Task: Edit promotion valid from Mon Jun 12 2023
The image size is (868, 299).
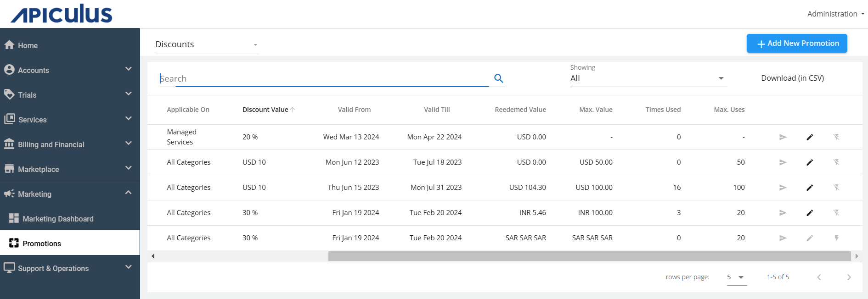Action: [x=810, y=162]
